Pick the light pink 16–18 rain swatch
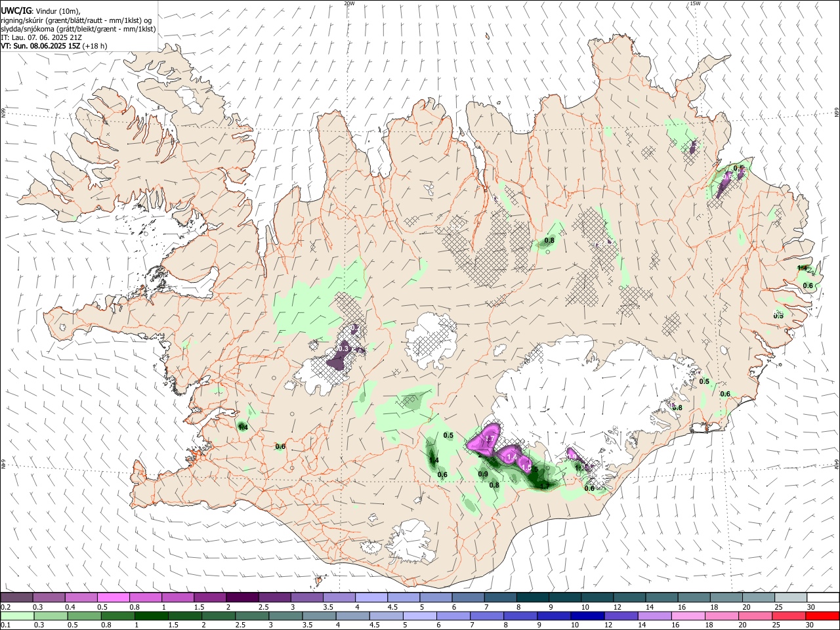 pos(688,616)
